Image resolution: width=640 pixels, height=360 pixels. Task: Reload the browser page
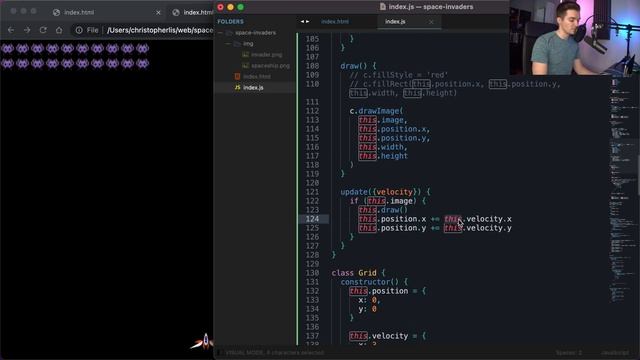click(x=43, y=30)
